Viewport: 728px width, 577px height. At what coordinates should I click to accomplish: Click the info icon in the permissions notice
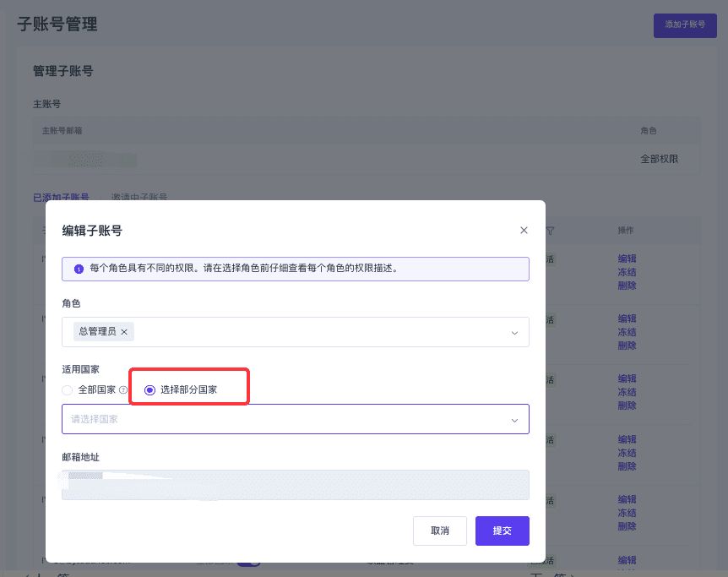pos(77,269)
